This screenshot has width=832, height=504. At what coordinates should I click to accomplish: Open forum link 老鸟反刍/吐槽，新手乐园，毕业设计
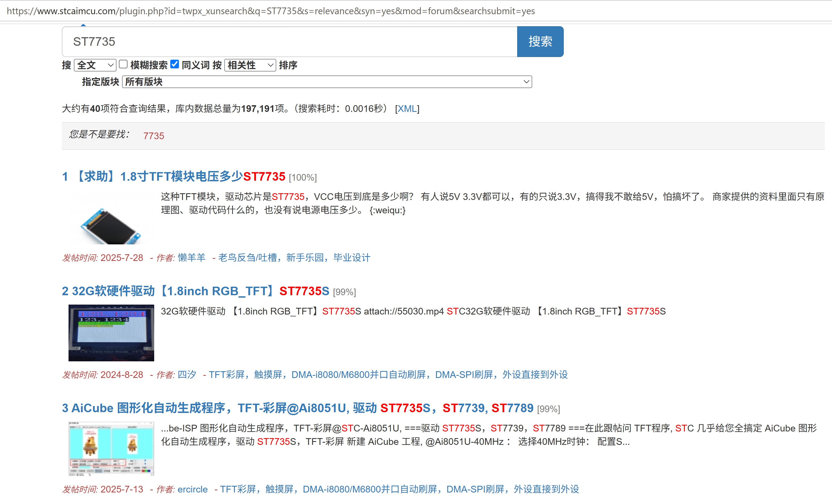coord(294,257)
